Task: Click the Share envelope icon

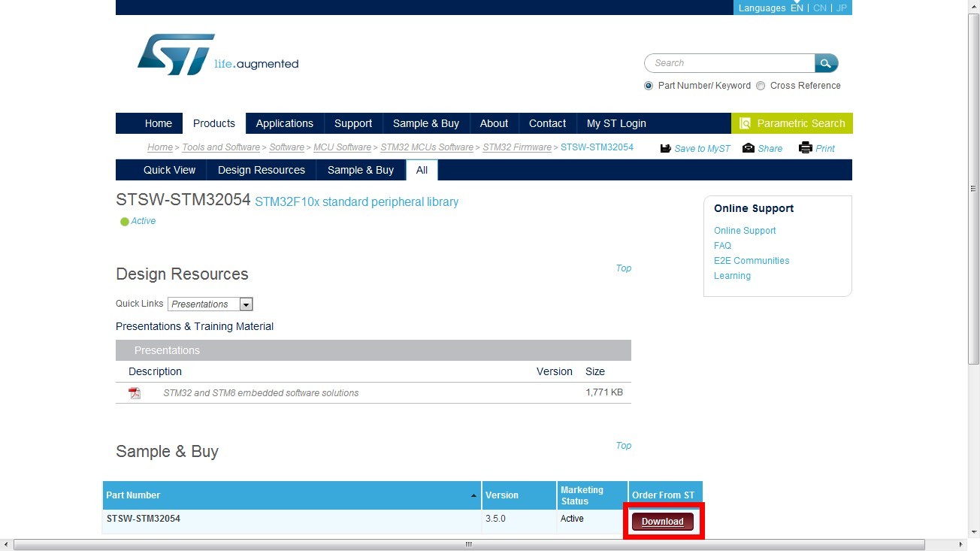Action: (748, 148)
